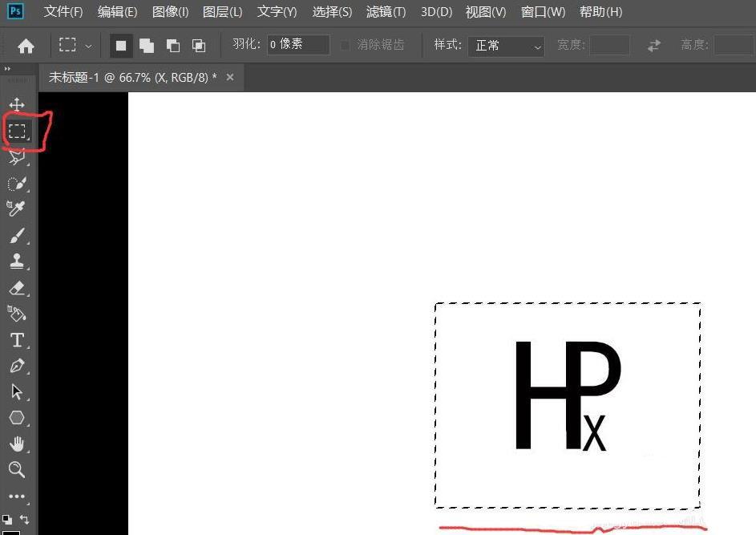Select the Eyedropper tool
Screen dimensions: 756x535
coord(18,208)
